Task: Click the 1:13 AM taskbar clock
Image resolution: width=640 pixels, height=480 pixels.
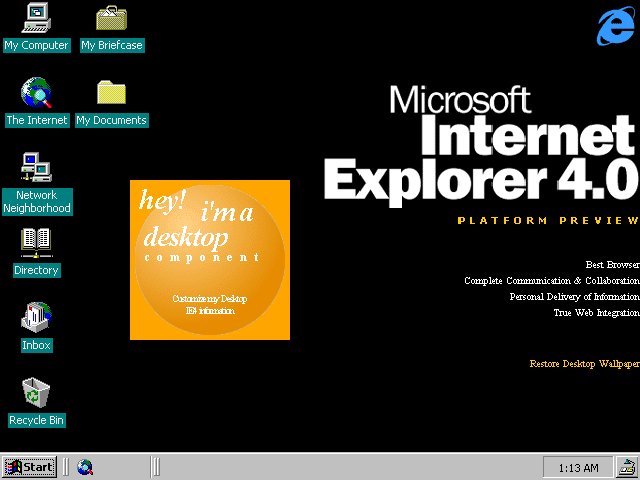Action: (578, 468)
